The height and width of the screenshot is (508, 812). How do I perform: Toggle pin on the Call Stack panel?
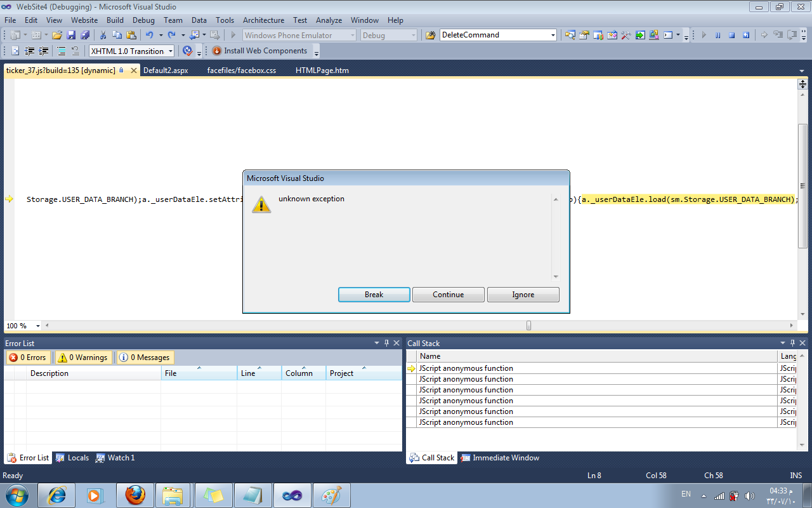point(792,343)
